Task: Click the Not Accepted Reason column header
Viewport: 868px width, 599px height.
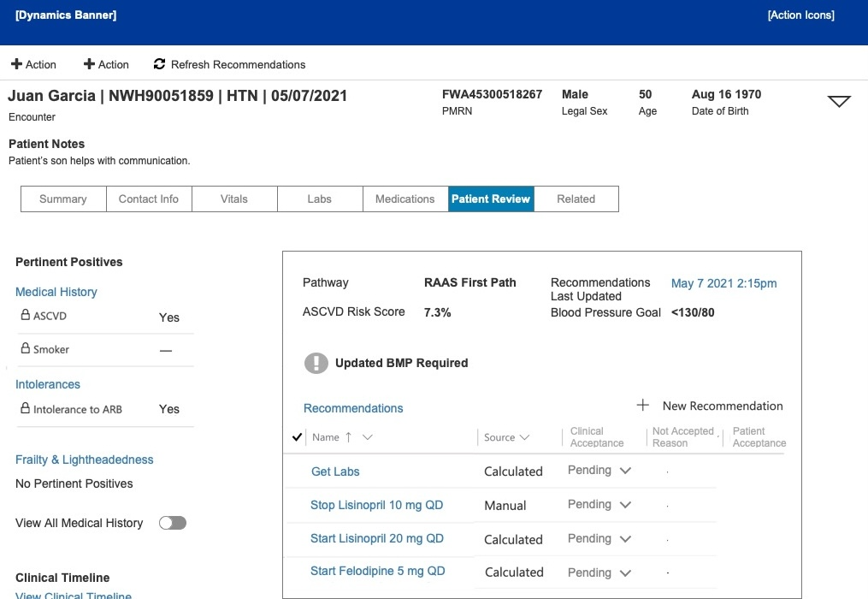Action: (683, 437)
